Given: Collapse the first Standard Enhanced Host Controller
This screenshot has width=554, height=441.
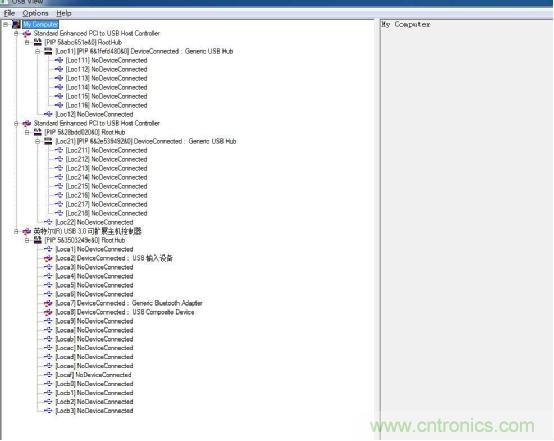Looking at the screenshot, I should click(16, 34).
